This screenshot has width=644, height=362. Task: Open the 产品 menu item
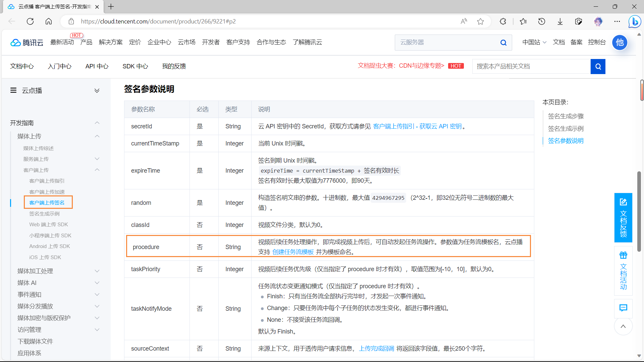coord(86,42)
